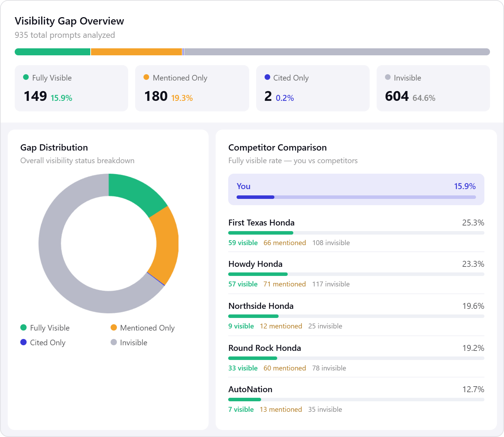
Task: Click the blue Cited Only legend dot
Action: pos(23,342)
